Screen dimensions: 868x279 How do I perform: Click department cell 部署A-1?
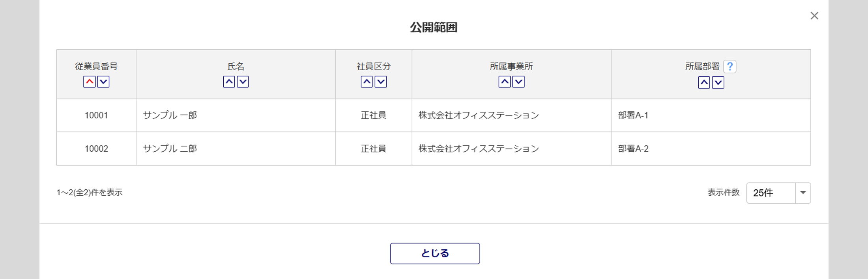633,115
